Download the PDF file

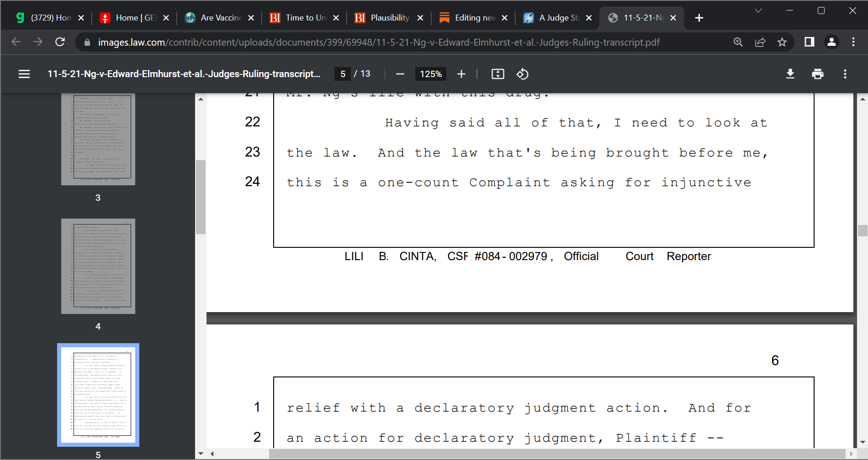click(790, 74)
